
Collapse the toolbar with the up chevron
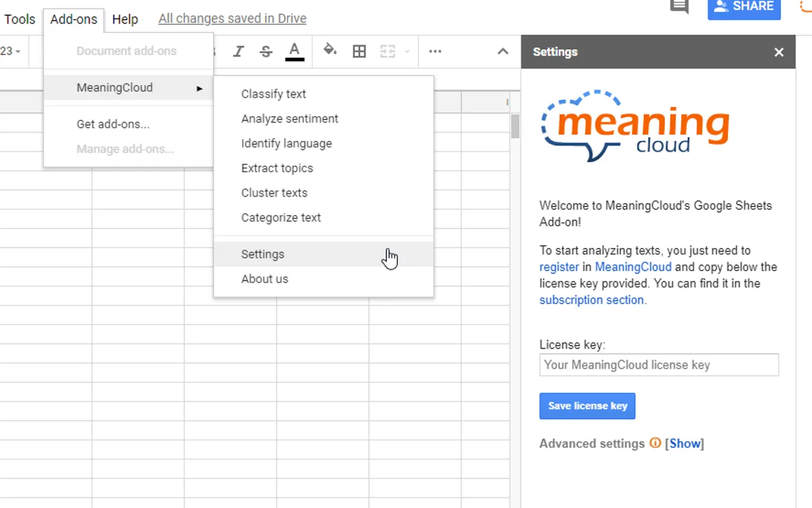pos(503,51)
